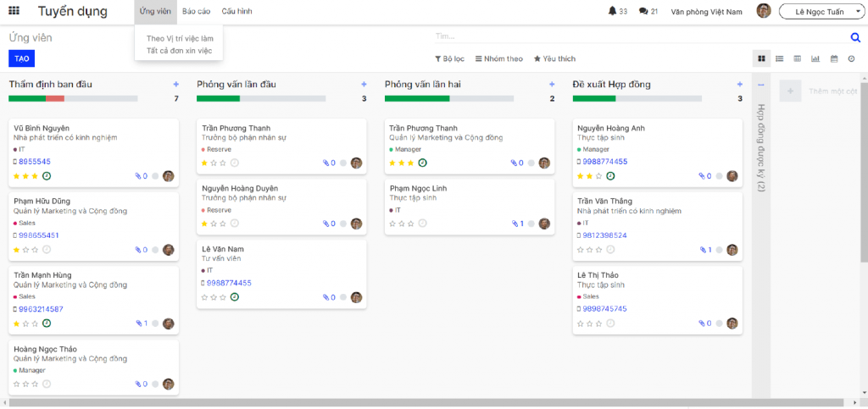Screen dimensions: 868x409
Task: Click the Tìm search input field
Action: (641, 36)
